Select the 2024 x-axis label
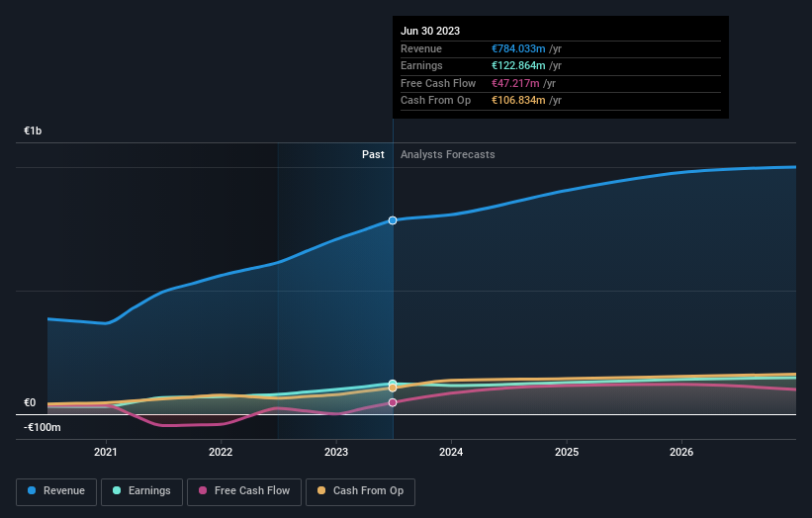The width and height of the screenshot is (812, 518). (x=451, y=452)
